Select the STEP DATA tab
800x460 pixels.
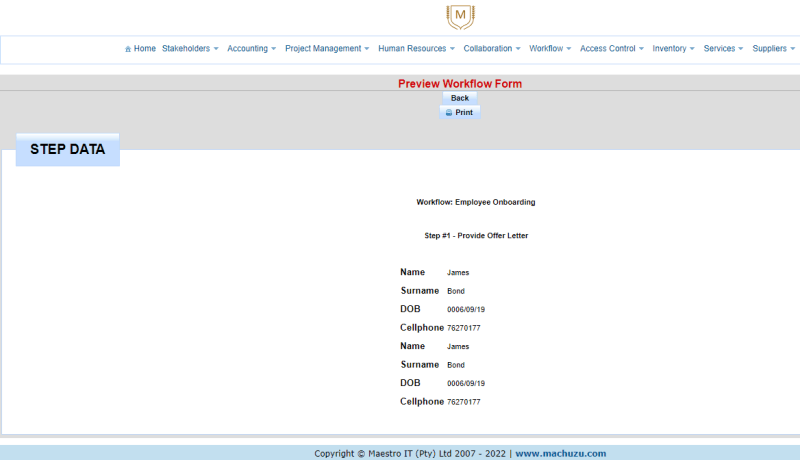pyautogui.click(x=67, y=149)
